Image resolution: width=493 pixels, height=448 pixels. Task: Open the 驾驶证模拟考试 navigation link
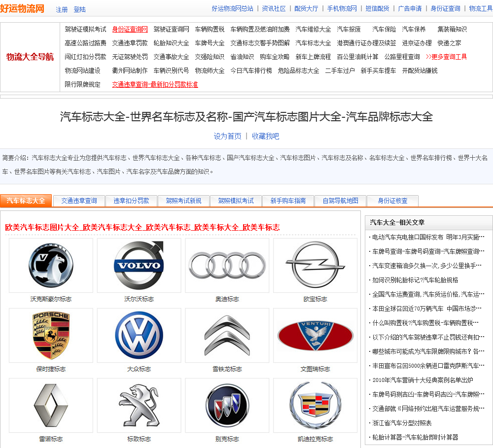85,29
